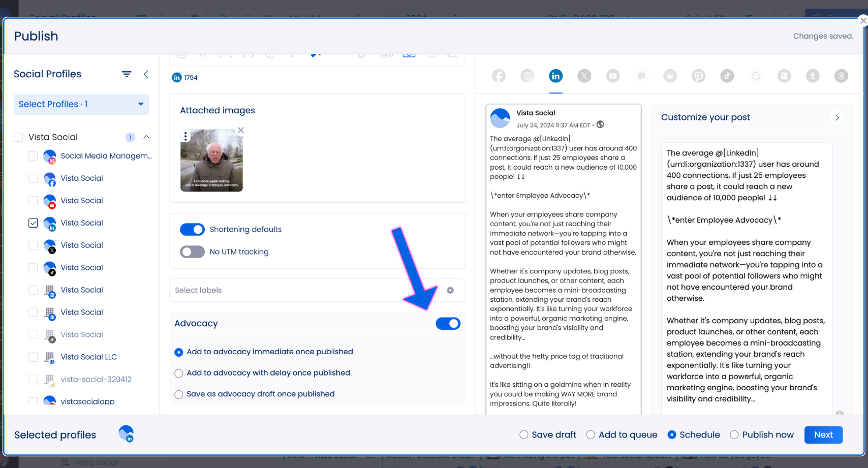Select the Pinterest network preview icon
Screen dimensions: 868x468
(698, 76)
